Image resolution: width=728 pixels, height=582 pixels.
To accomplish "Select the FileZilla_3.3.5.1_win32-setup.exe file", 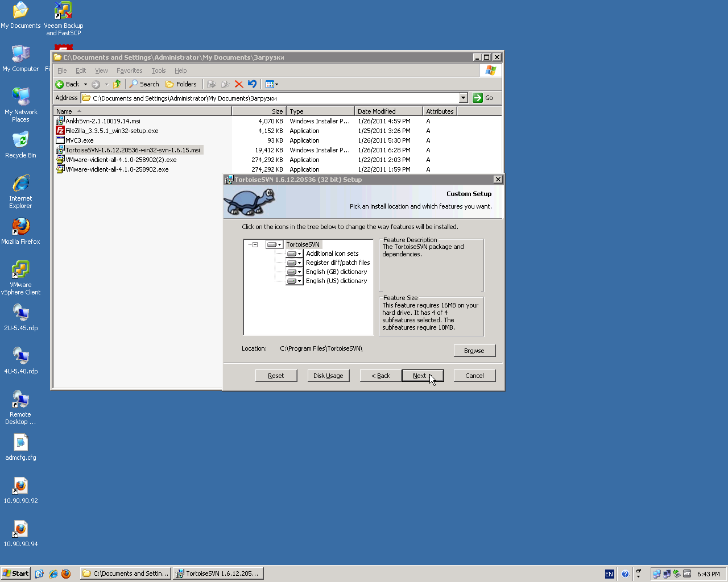I will (x=107, y=131).
